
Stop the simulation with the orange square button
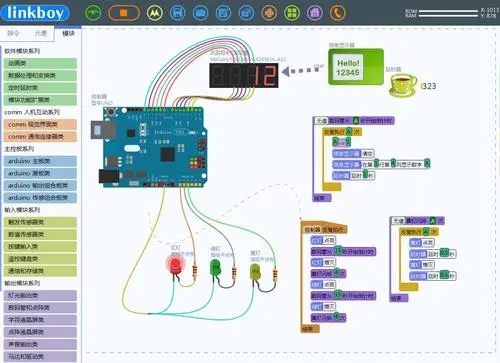(124, 13)
